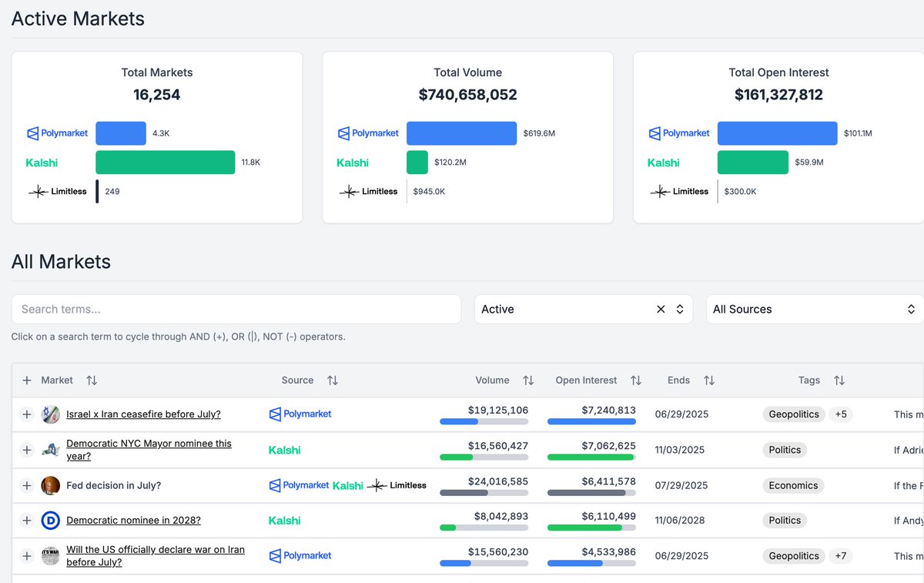Click Kalshi logo in Total Markets card
This screenshot has width=924, height=583.
click(42, 163)
